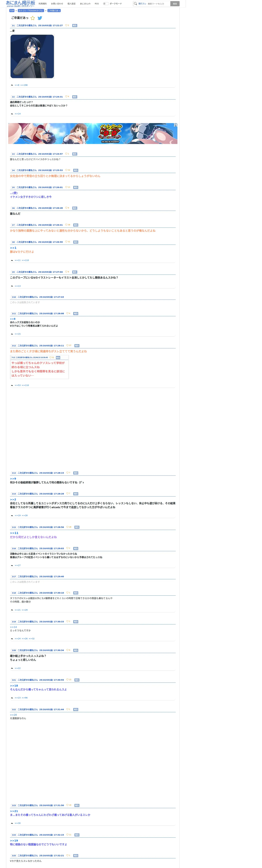Screen dimensions: 262x868
Task: Open the RSS feed link
Action: [97, 4]
